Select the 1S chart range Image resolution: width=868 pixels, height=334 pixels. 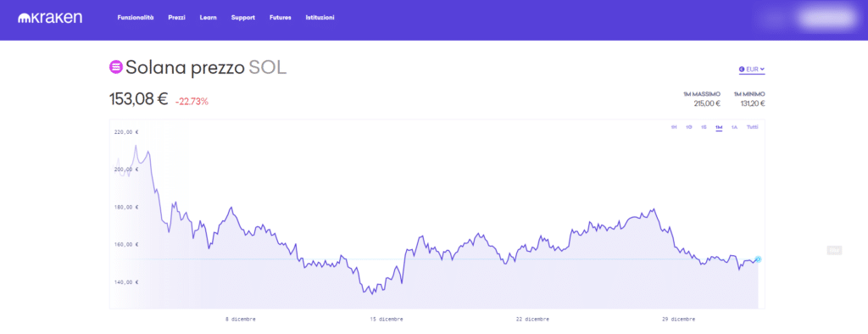click(x=704, y=127)
